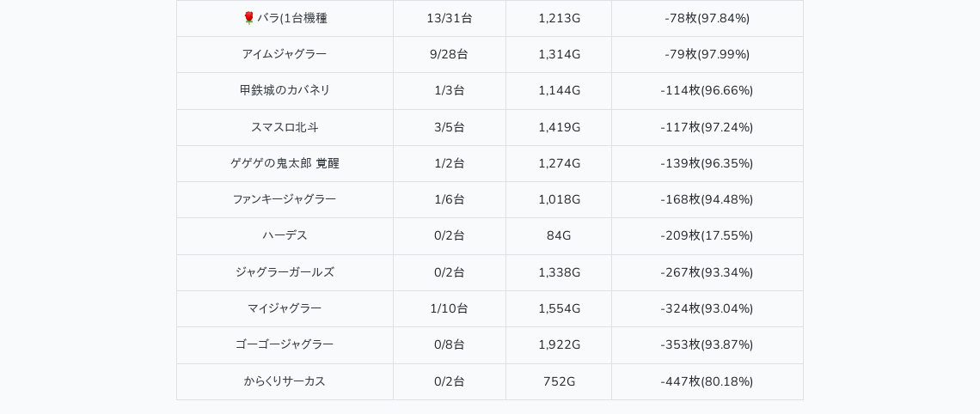The height and width of the screenshot is (414, 980).
Task: Open the 甲鉄城のカバネリ entry
Action: click(285, 90)
